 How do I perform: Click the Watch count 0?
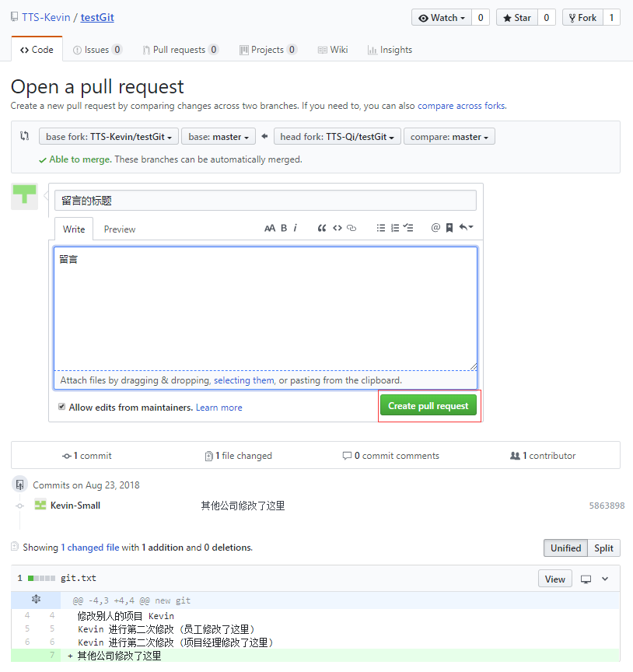481,18
